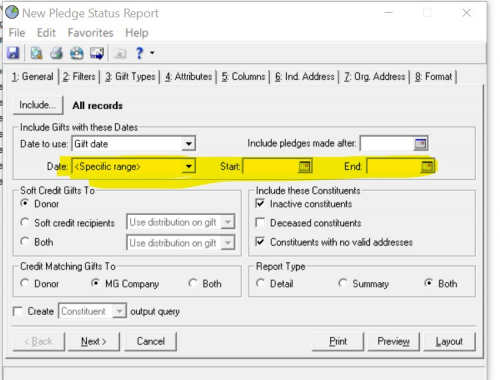The width and height of the screenshot is (500, 380).
Task: Click the globe mail toolbar icon
Action: click(77, 53)
